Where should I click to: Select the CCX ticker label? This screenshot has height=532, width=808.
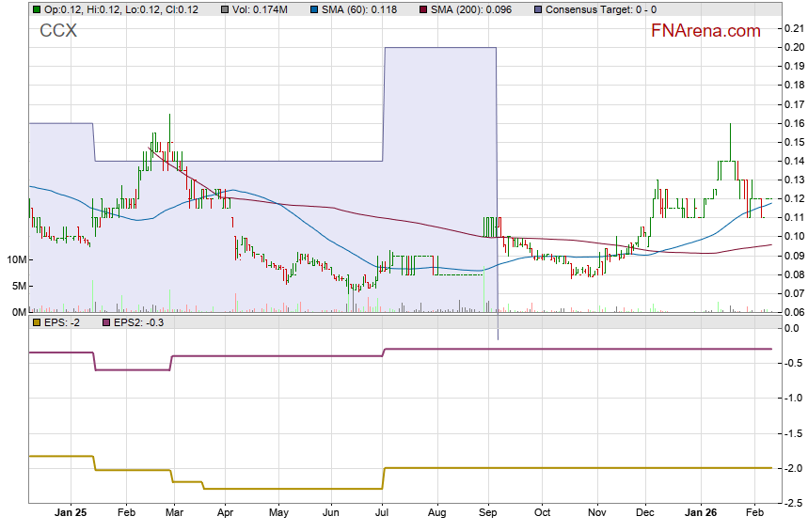[58, 31]
